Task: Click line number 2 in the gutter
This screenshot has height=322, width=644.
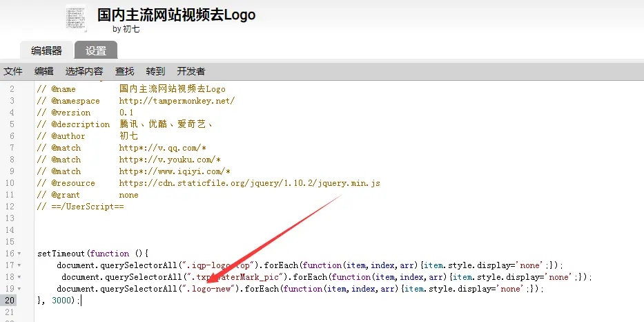Action: pos(12,89)
